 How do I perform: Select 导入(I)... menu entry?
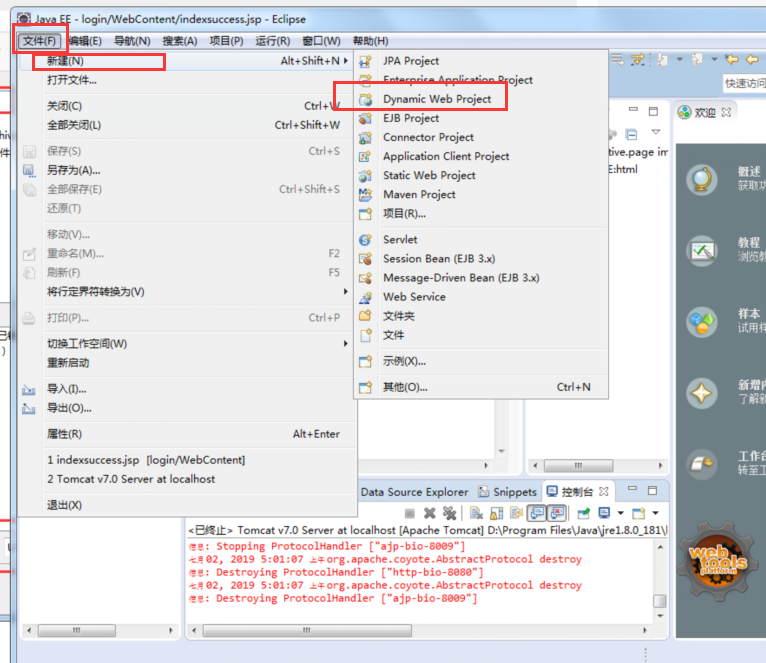[187, 389]
